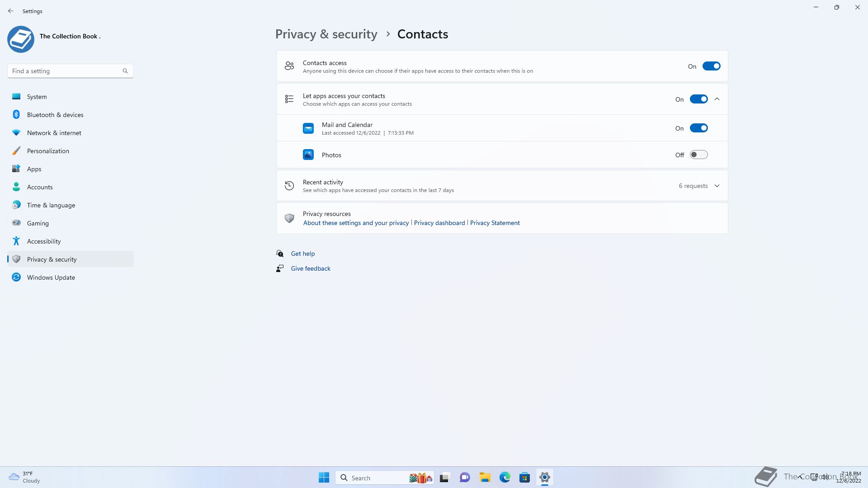The height and width of the screenshot is (488, 868).
Task: Open the Privacy dashboard link
Action: (439, 223)
